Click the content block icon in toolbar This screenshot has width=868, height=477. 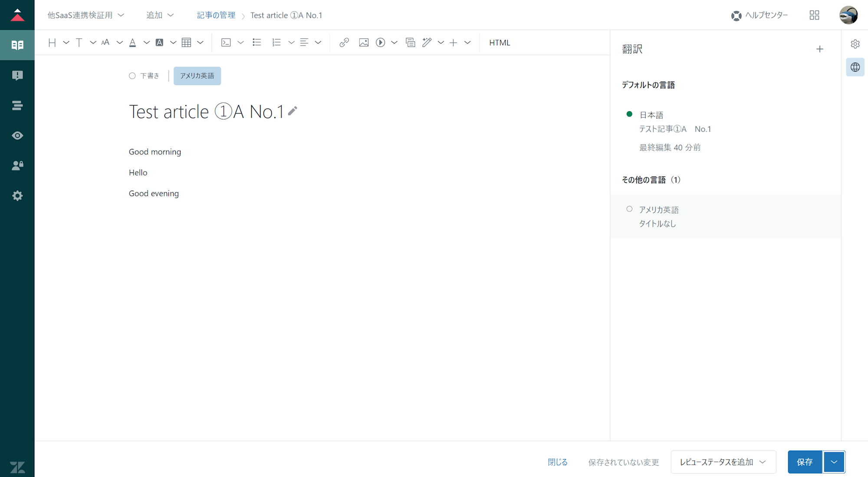pos(411,43)
